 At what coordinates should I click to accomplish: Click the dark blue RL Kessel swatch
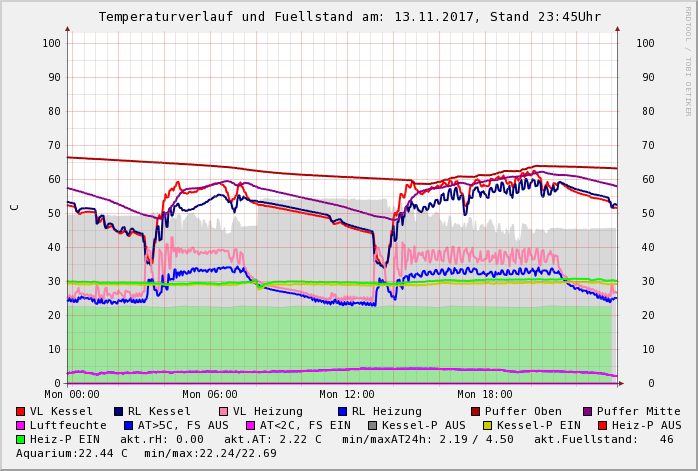118,411
